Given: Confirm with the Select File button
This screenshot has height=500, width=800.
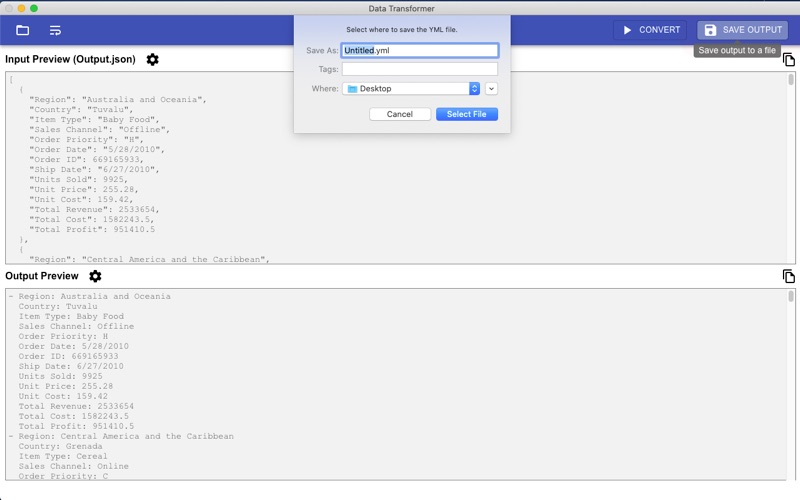Looking at the screenshot, I should pos(466,114).
